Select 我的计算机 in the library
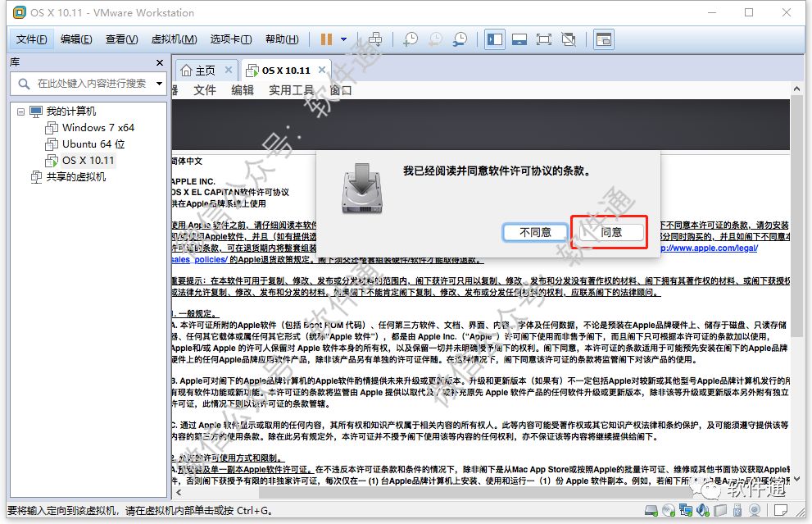The height and width of the screenshot is (524, 812). point(71,112)
